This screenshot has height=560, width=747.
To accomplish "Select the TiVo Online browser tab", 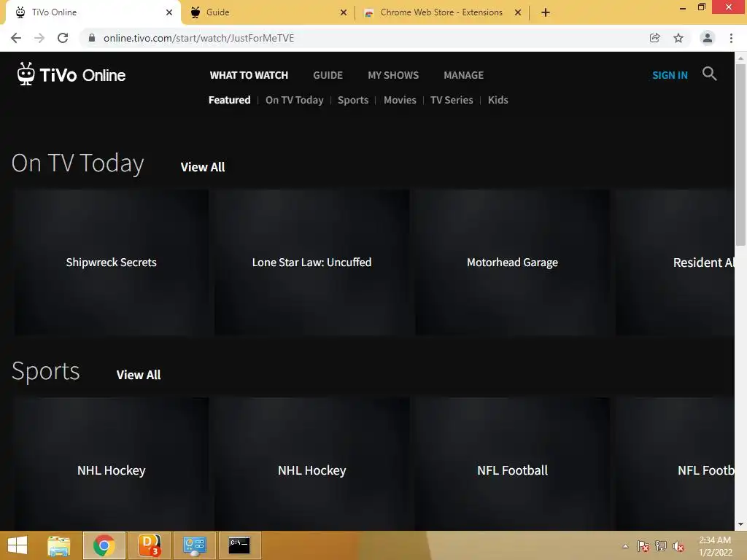I will click(x=93, y=12).
